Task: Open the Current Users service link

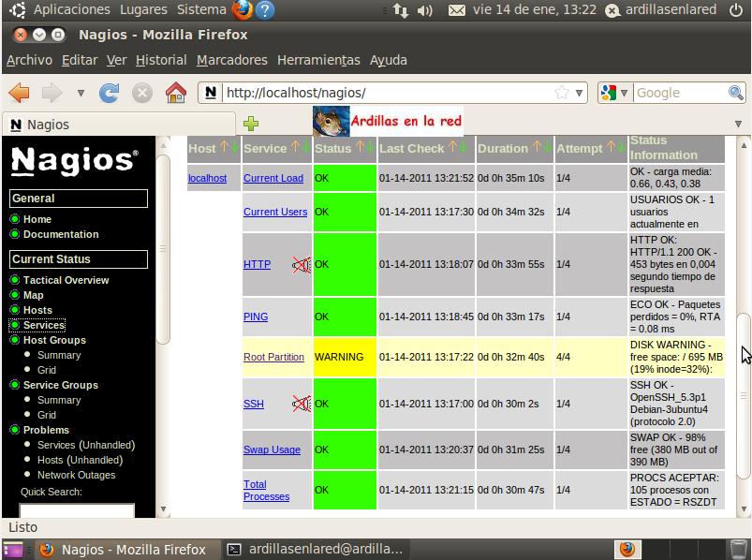Action: [275, 212]
